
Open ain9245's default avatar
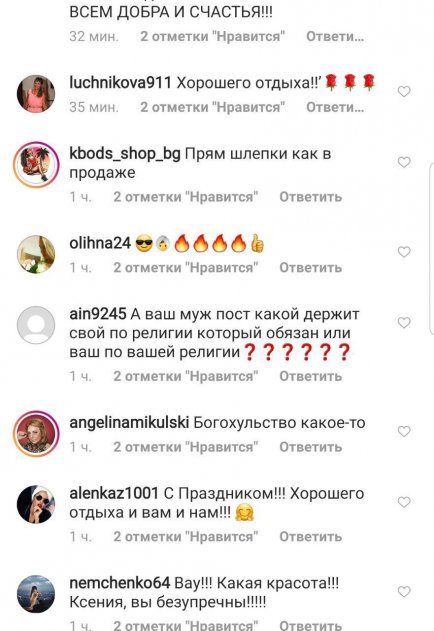tap(36, 325)
